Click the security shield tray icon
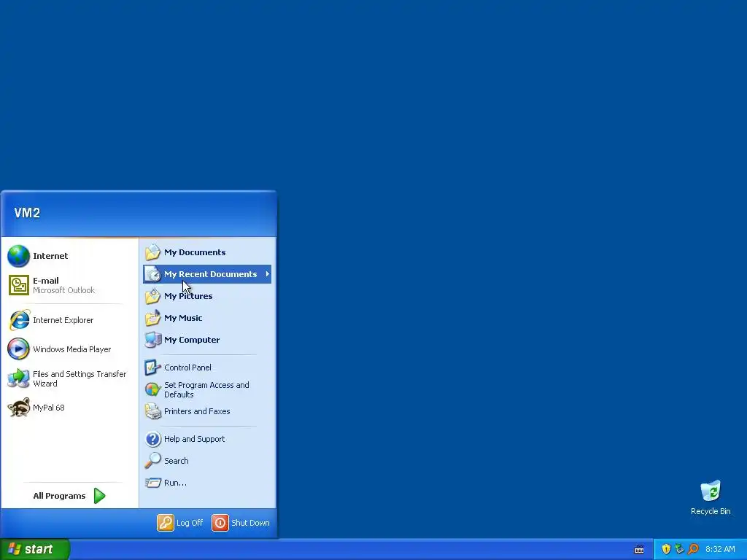 coord(666,549)
